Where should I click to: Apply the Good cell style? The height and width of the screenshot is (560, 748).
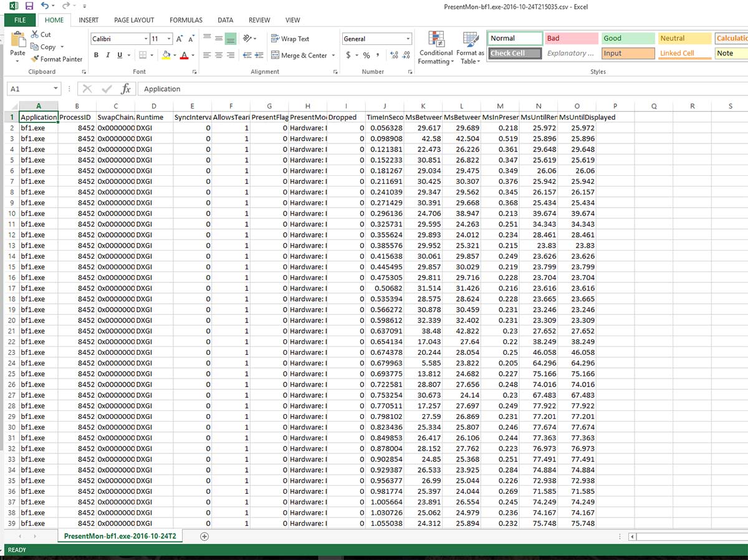(x=627, y=39)
